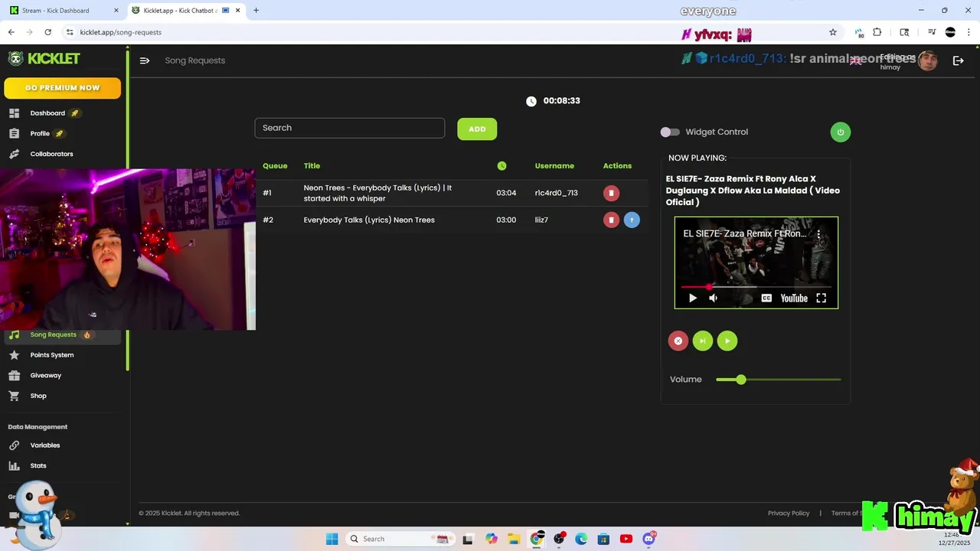
Task: Click the Kicklet logo
Action: [x=44, y=59]
